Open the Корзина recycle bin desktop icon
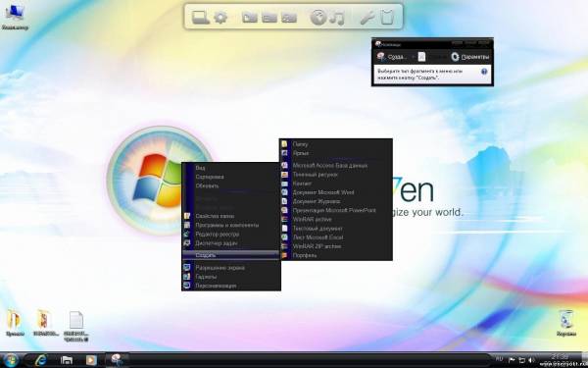This screenshot has height=368, width=588. tap(566, 323)
